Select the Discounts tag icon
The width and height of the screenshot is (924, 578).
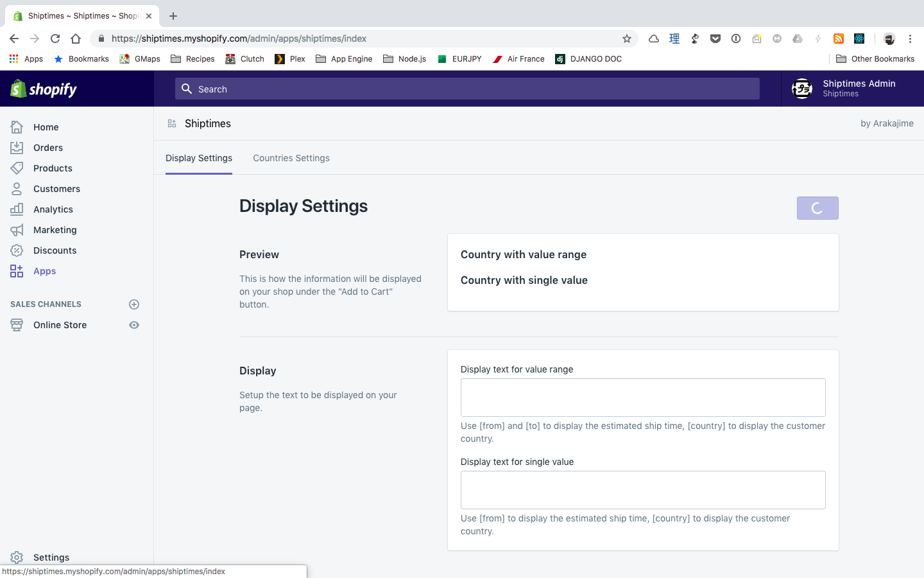pyautogui.click(x=17, y=250)
